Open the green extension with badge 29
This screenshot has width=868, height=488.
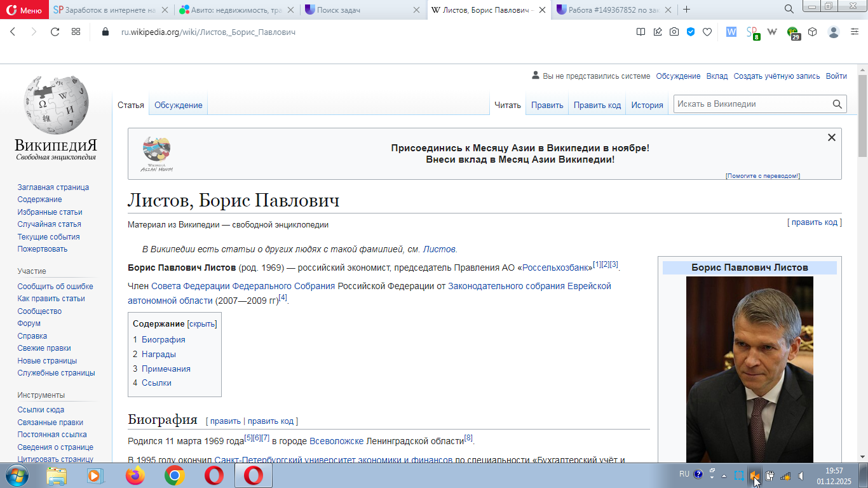pyautogui.click(x=793, y=33)
